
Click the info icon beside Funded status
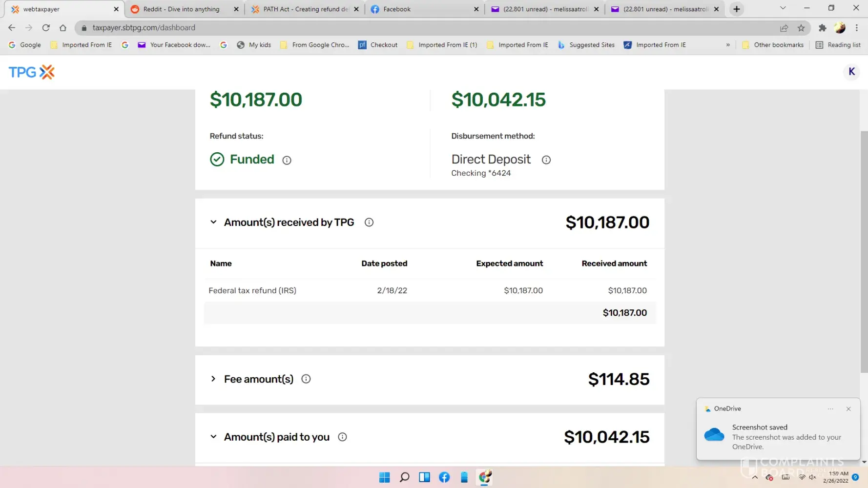tap(287, 160)
